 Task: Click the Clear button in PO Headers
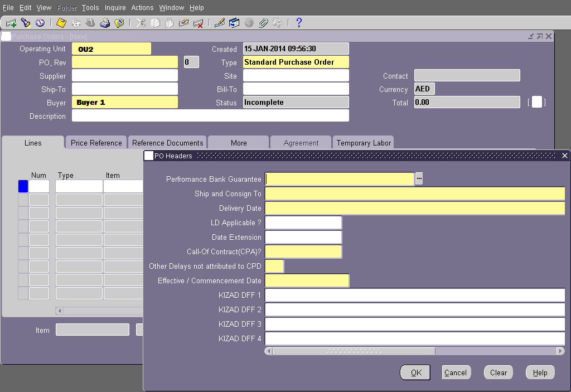coord(497,372)
